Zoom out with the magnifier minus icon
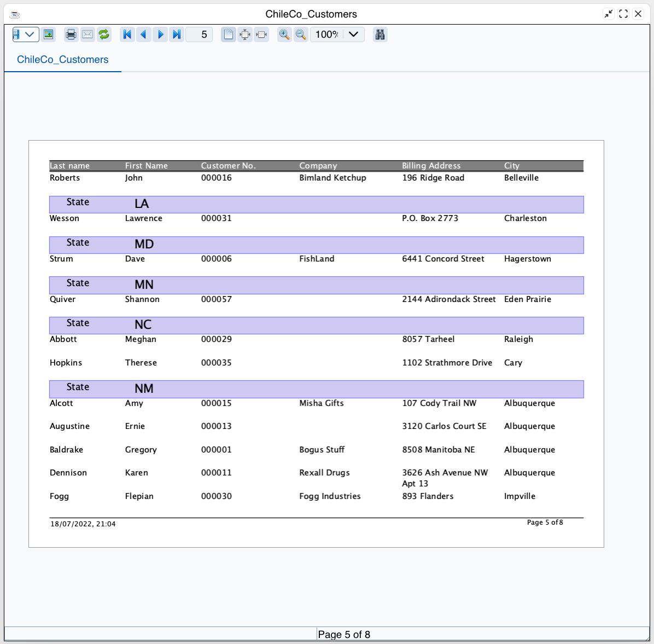654x644 pixels. (301, 34)
